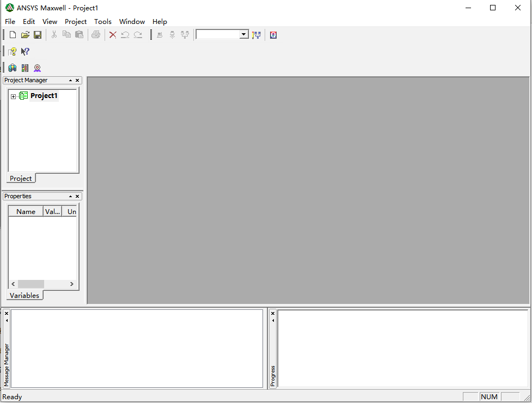Click the NUM indicator in status bar
Image resolution: width=532 pixels, height=403 pixels.
pos(489,396)
